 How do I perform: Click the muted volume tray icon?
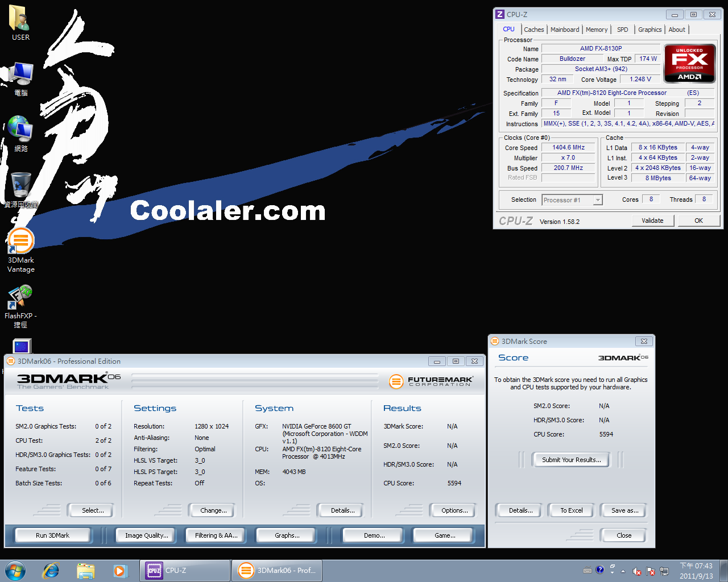tap(637, 571)
